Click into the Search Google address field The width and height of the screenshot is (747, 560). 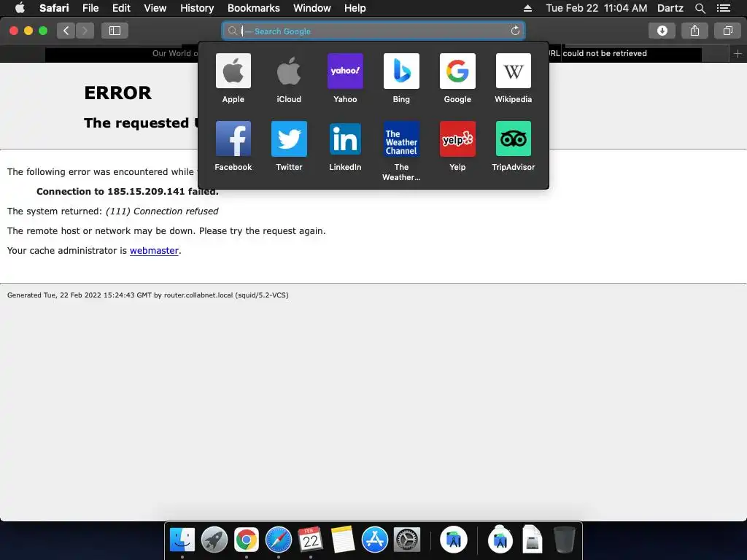point(373,31)
